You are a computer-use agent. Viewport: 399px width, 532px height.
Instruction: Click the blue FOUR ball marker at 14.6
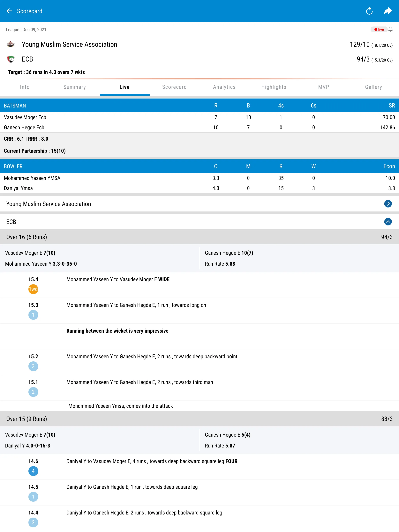(x=33, y=471)
